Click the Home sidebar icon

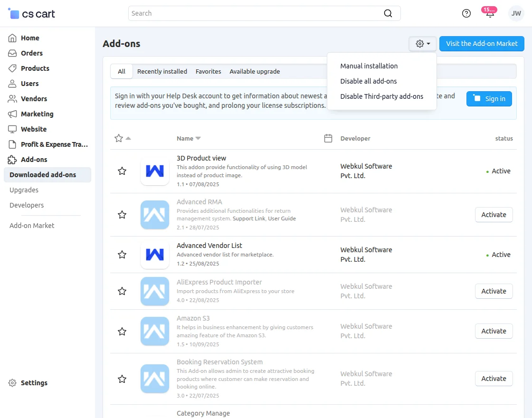pyautogui.click(x=12, y=38)
